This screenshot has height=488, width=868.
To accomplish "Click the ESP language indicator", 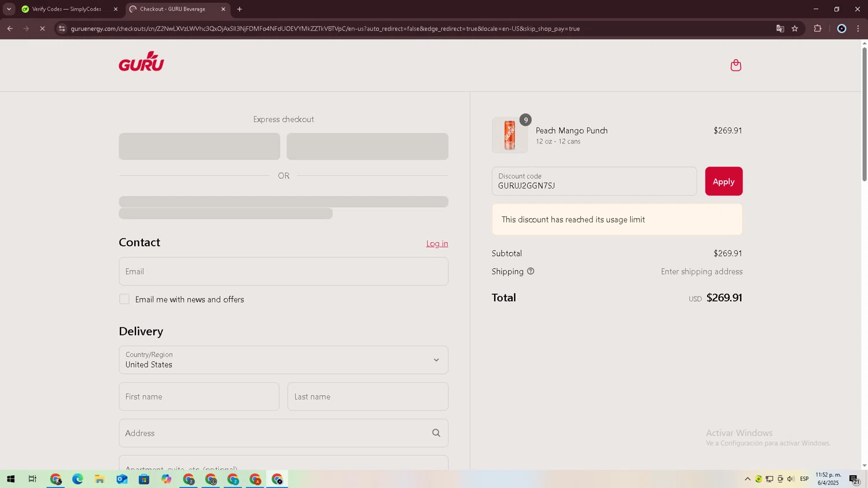I will [804, 479].
